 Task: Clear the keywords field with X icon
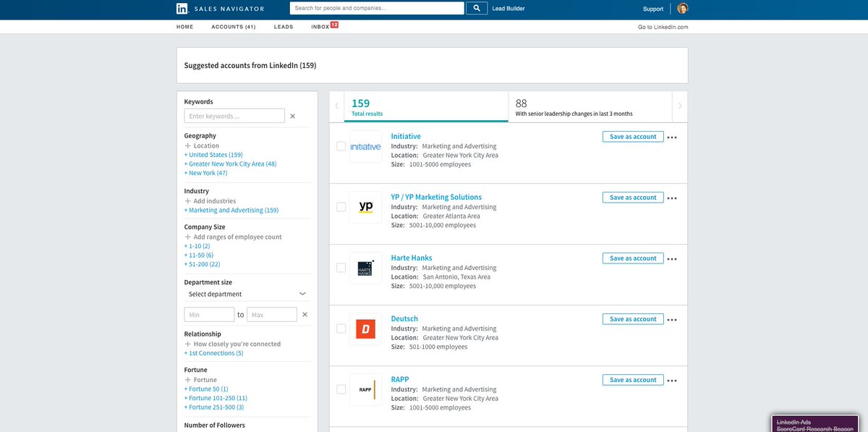(x=293, y=116)
